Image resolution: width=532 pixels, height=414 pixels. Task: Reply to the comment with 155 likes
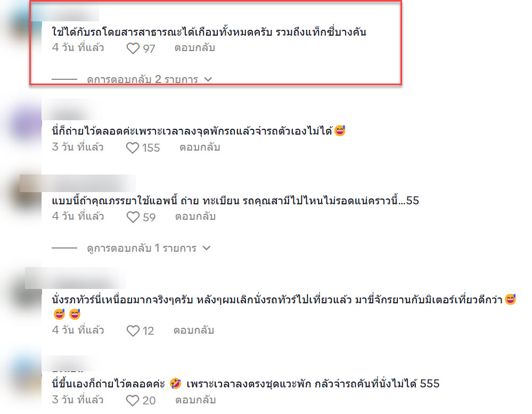click(x=200, y=147)
